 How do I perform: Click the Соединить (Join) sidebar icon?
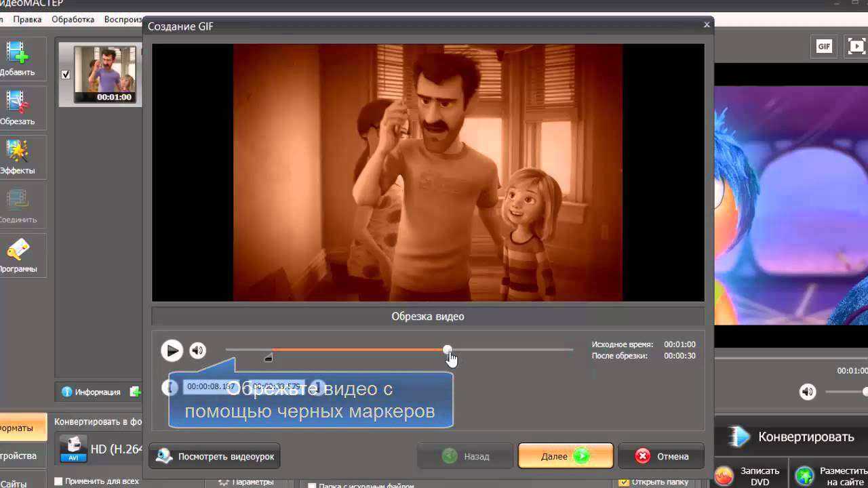(x=18, y=206)
